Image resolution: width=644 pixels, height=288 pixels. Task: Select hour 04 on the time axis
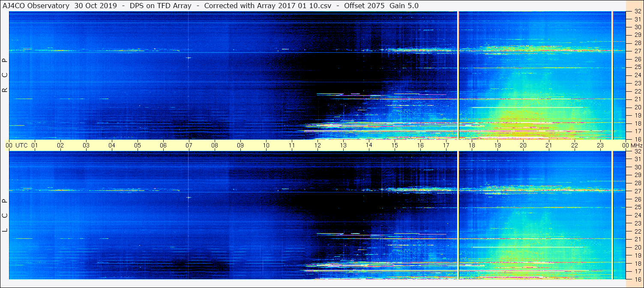point(112,145)
